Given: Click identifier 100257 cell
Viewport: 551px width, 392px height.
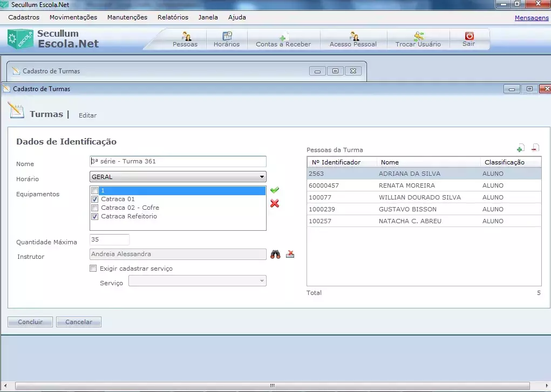Looking at the screenshot, I should (320, 221).
